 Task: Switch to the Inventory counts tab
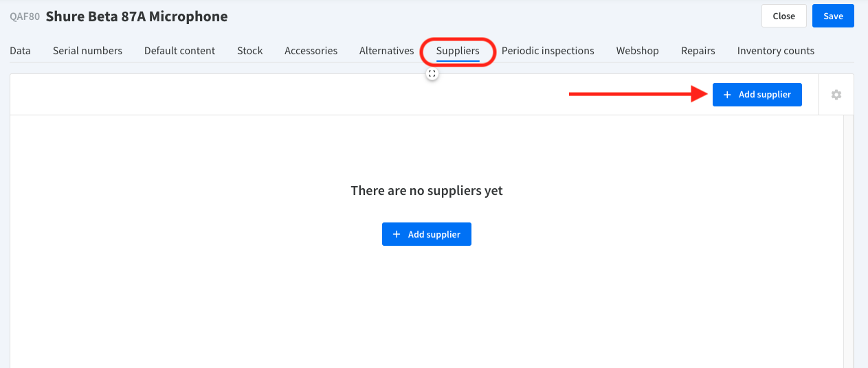click(x=776, y=51)
